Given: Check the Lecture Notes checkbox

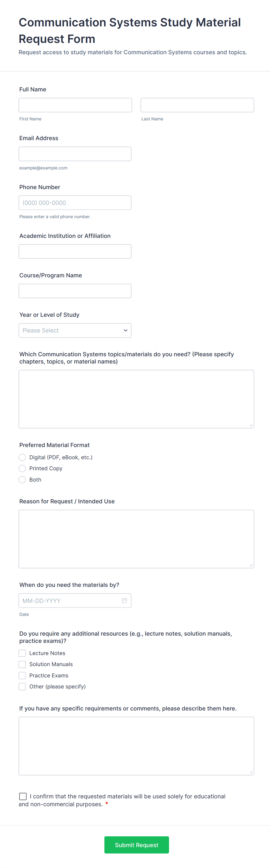Looking at the screenshot, I should (22, 653).
